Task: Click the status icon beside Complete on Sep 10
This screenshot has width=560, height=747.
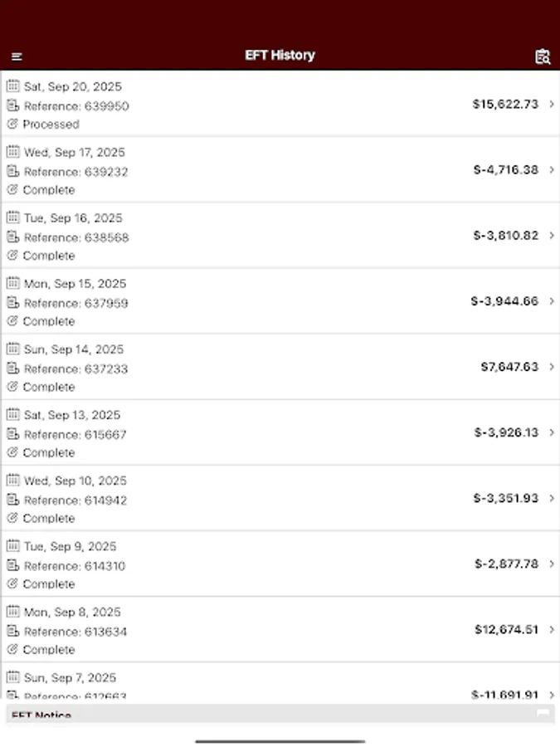Action: click(x=12, y=518)
